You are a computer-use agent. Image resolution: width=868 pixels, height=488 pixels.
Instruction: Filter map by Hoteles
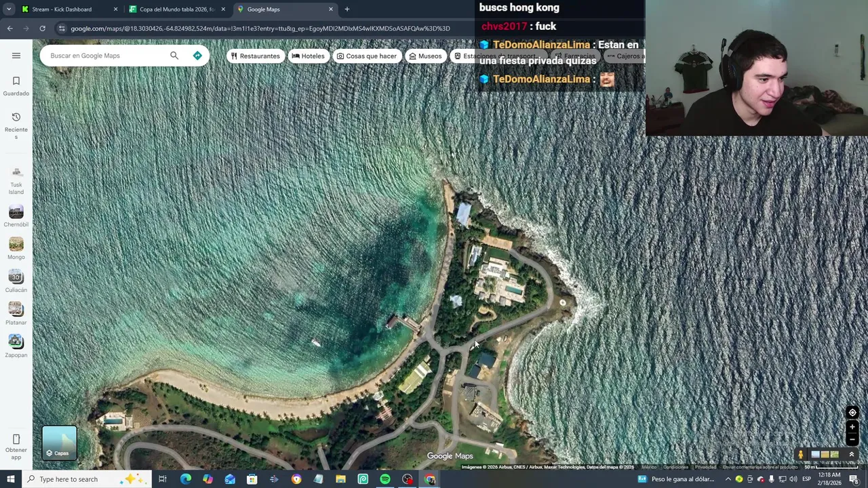[x=308, y=56]
